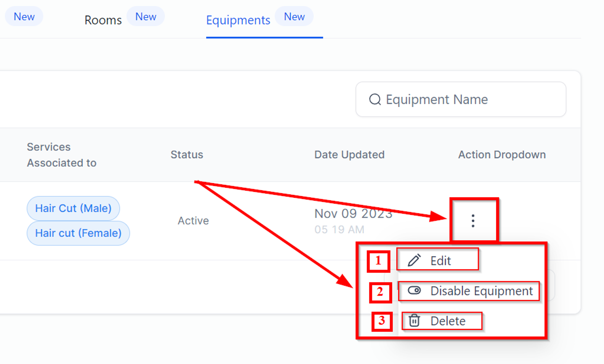Click the Hair Cut (Male) service tag
Screen dimensions: 604x364
tap(73, 208)
